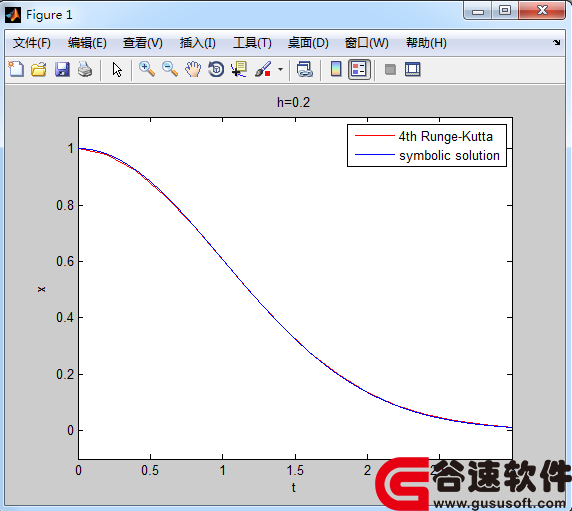Click the New Figure icon
Image resolution: width=572 pixels, height=511 pixels.
click(x=16, y=69)
